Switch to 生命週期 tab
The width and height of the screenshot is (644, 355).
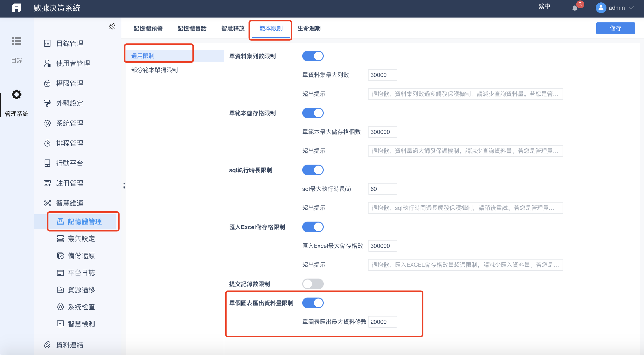click(309, 28)
